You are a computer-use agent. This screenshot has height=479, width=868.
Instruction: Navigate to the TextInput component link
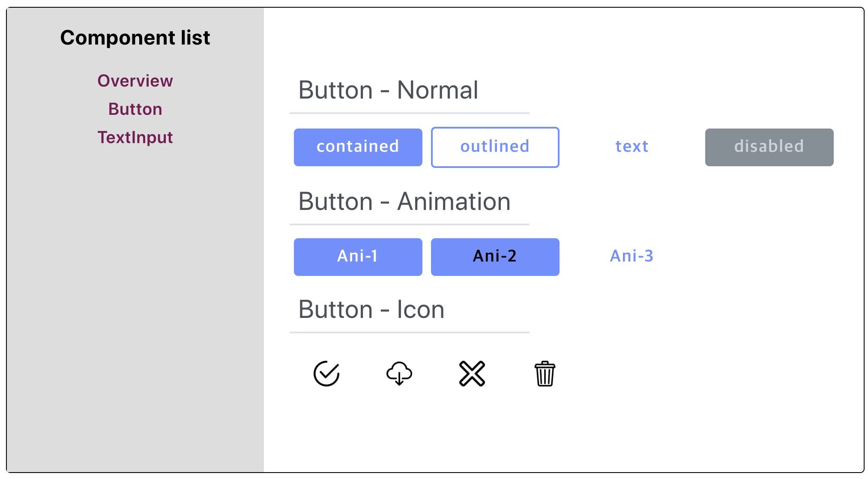(x=135, y=137)
